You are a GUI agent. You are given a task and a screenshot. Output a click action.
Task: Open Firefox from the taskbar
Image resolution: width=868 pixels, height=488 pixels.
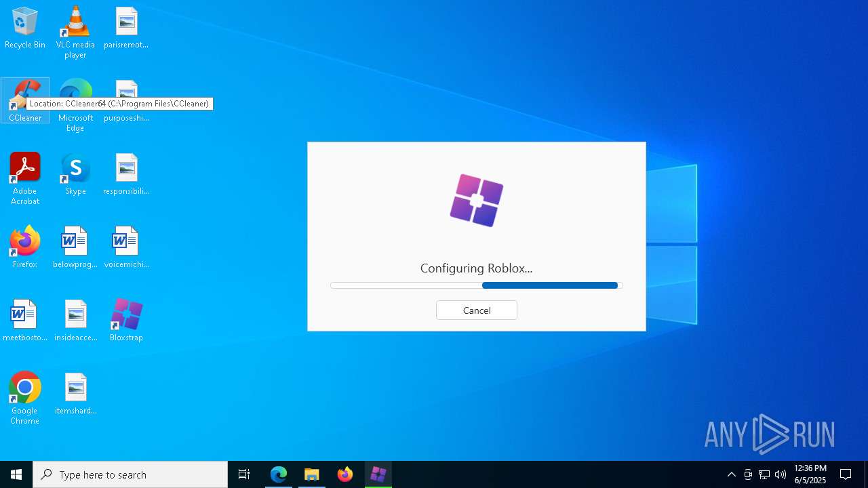(345, 474)
